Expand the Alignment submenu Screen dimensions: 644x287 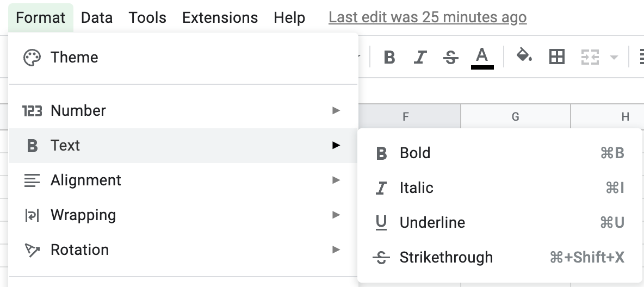pyautogui.click(x=183, y=180)
